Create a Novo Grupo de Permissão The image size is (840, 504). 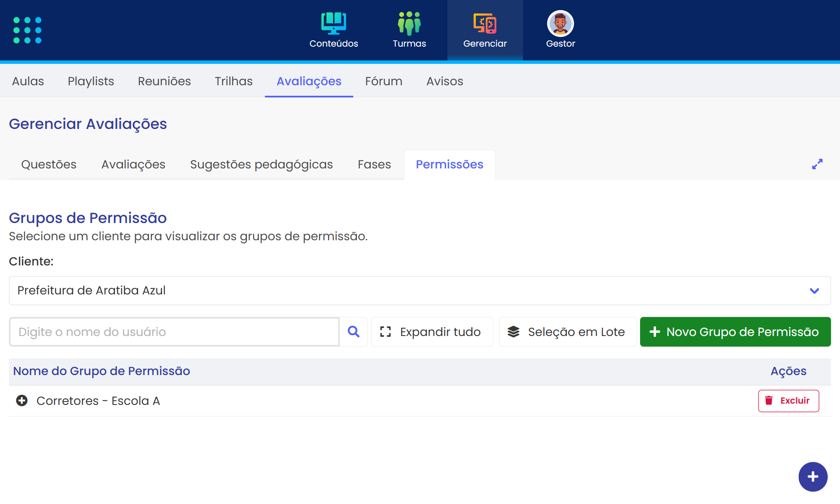(x=735, y=332)
